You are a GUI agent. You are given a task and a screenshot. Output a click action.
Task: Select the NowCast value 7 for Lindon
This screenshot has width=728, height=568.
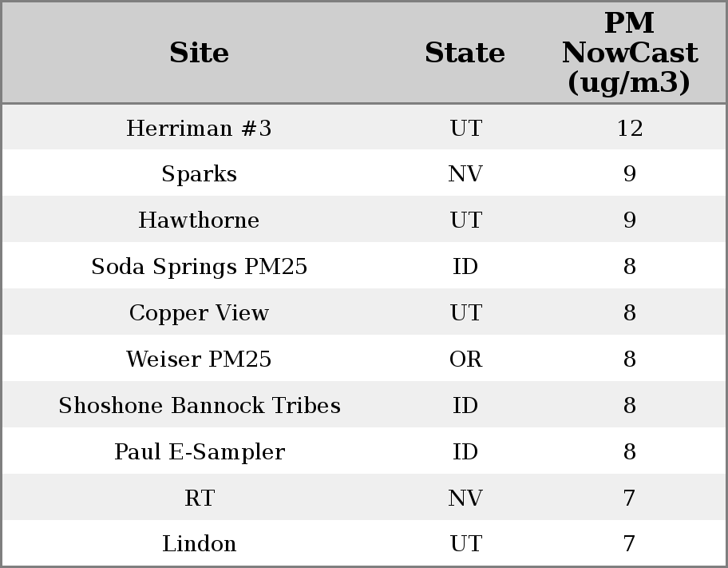pos(629,543)
